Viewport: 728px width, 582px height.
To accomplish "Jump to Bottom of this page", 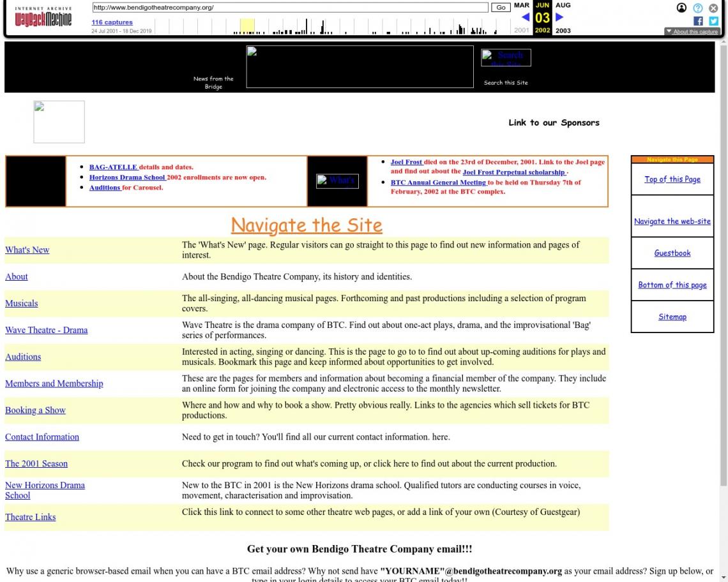I will point(672,285).
